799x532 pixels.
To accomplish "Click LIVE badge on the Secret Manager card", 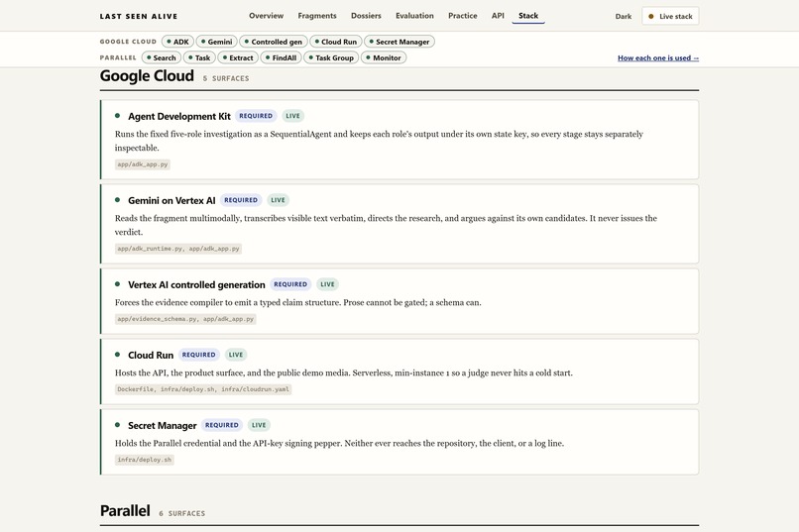I will [x=259, y=425].
